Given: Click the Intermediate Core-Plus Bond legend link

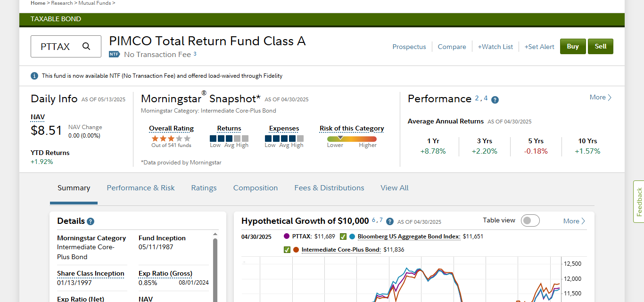Looking at the screenshot, I should tap(341, 250).
